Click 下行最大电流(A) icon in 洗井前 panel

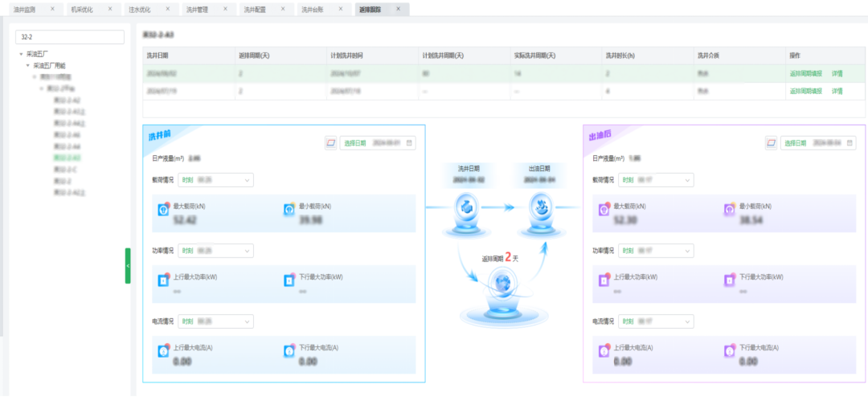tap(289, 350)
